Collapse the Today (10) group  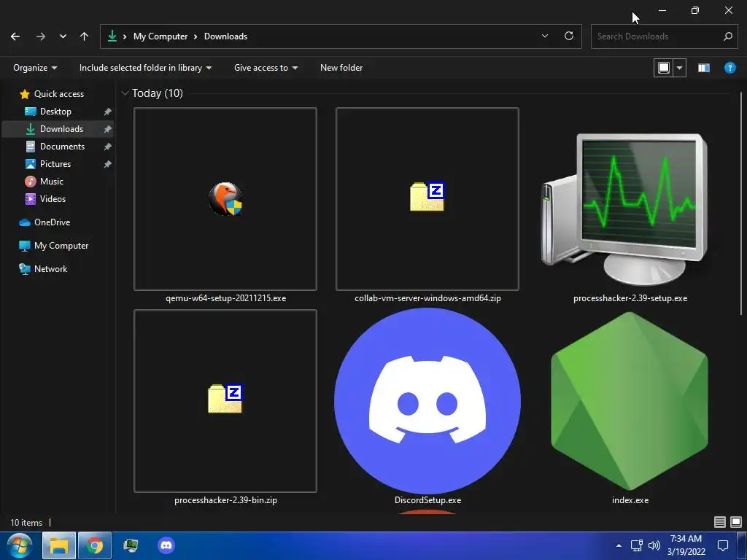(x=125, y=93)
